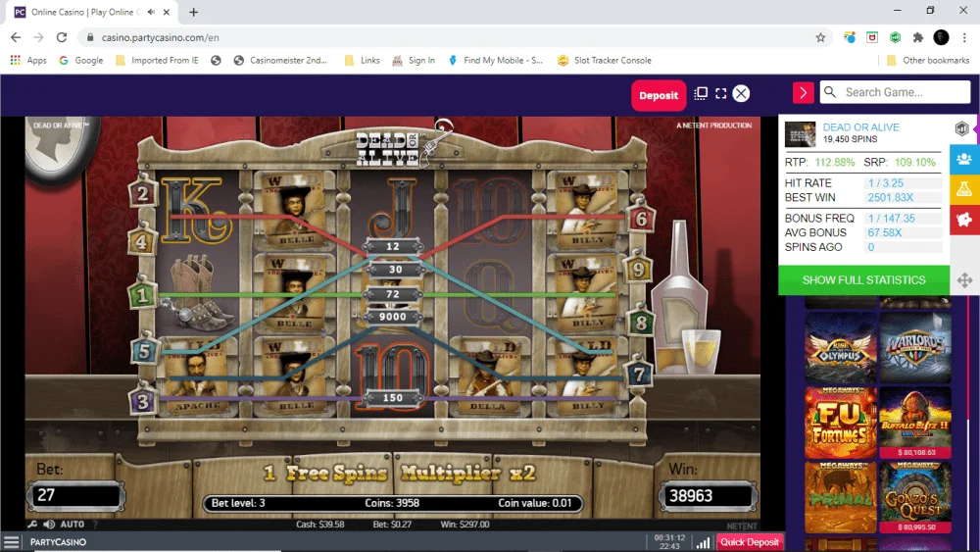This screenshot has width=980, height=552.
Task: Click payline 3 marker
Action: point(142,402)
